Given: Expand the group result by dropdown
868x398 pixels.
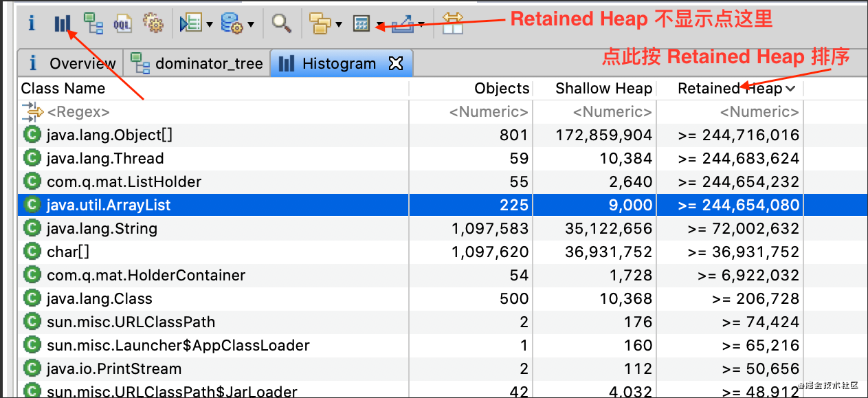Looking at the screenshot, I should point(339,25).
